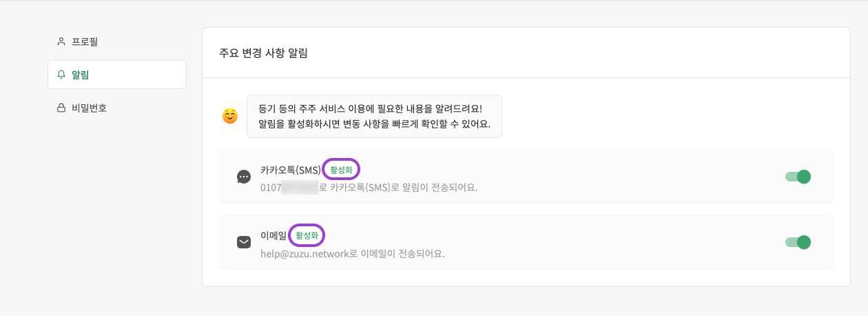Click the person icon beside 프로필
The width and height of the screenshot is (868, 316).
tap(61, 41)
